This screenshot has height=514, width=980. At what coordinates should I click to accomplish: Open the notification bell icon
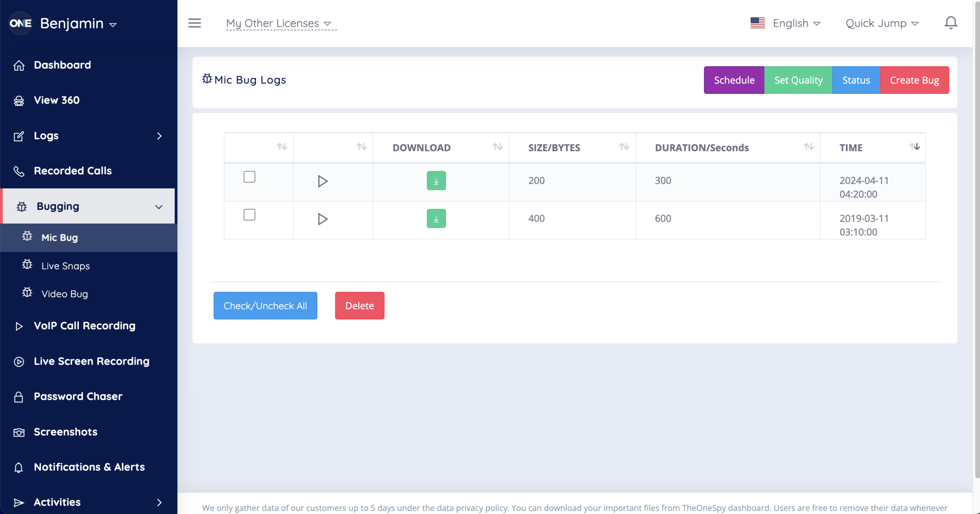click(x=951, y=23)
